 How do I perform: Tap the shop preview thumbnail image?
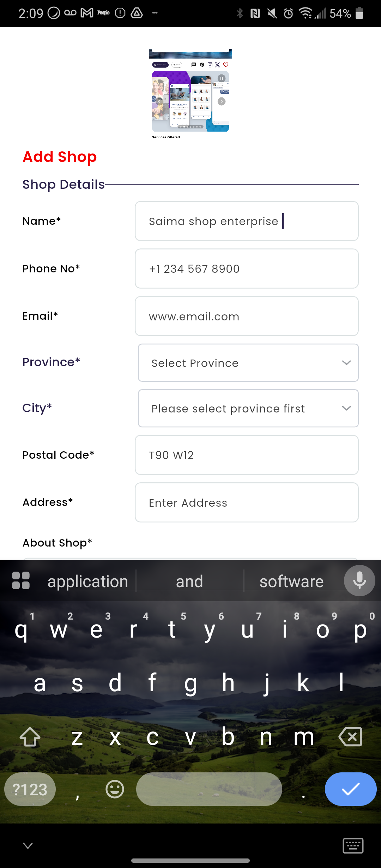coord(190,94)
